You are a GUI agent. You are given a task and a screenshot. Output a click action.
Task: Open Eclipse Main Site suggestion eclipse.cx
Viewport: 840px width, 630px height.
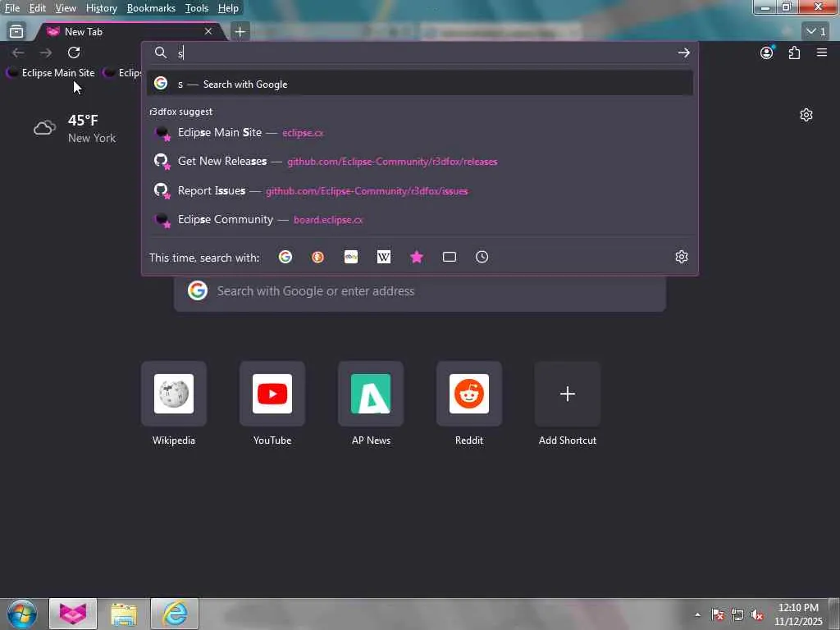coord(420,132)
